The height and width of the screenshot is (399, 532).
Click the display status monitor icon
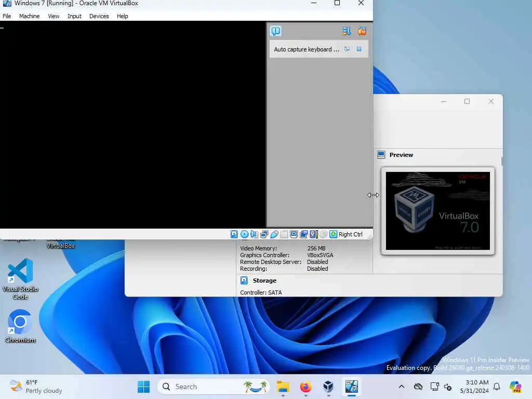294,234
